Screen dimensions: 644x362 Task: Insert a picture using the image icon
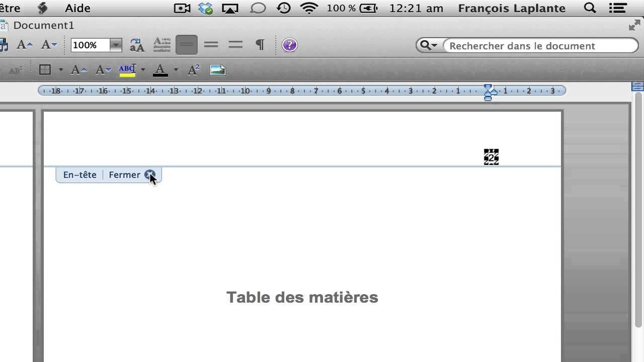tap(217, 70)
